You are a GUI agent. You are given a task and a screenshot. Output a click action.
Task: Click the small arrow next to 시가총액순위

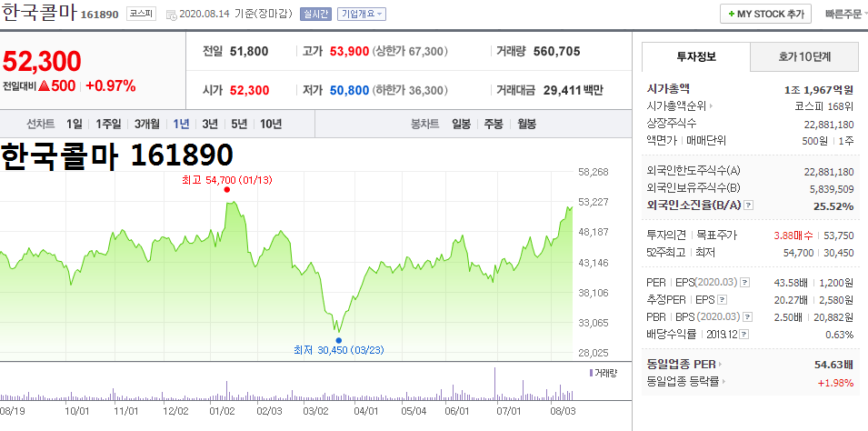click(710, 106)
